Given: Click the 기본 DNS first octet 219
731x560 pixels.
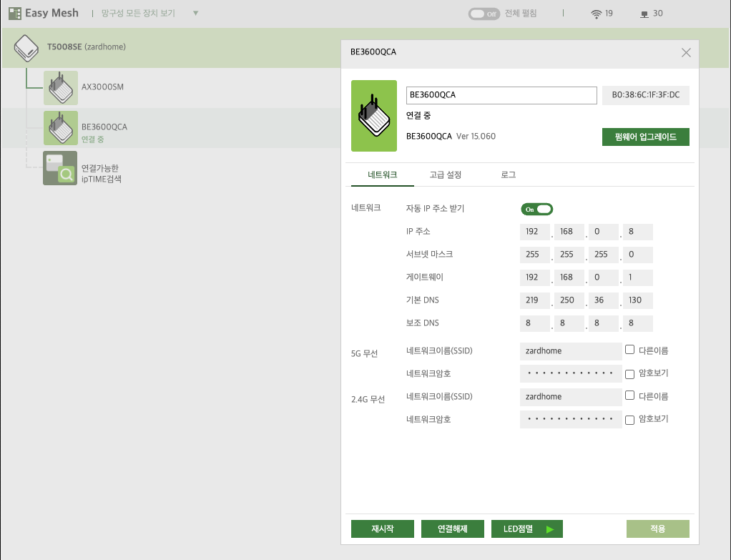Looking at the screenshot, I should point(535,300).
